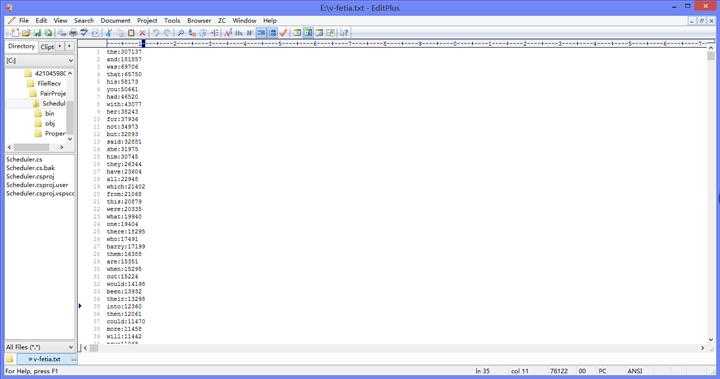Switch to the Clipt panel tab

coord(47,47)
